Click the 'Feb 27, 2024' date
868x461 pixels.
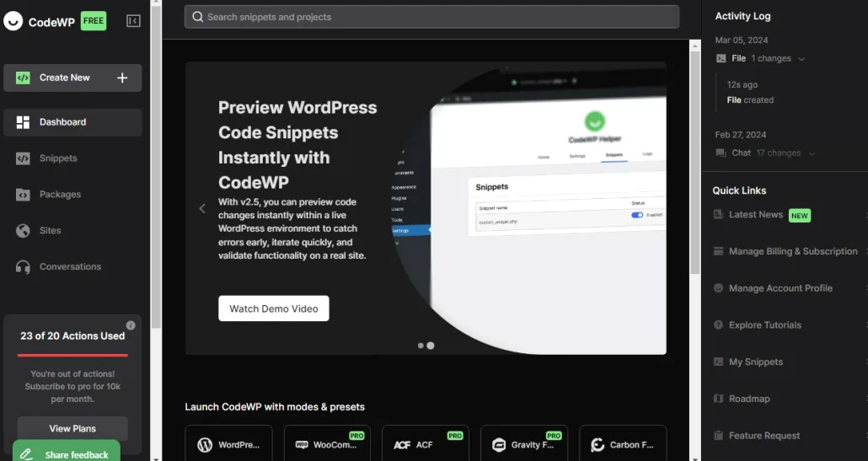click(740, 135)
